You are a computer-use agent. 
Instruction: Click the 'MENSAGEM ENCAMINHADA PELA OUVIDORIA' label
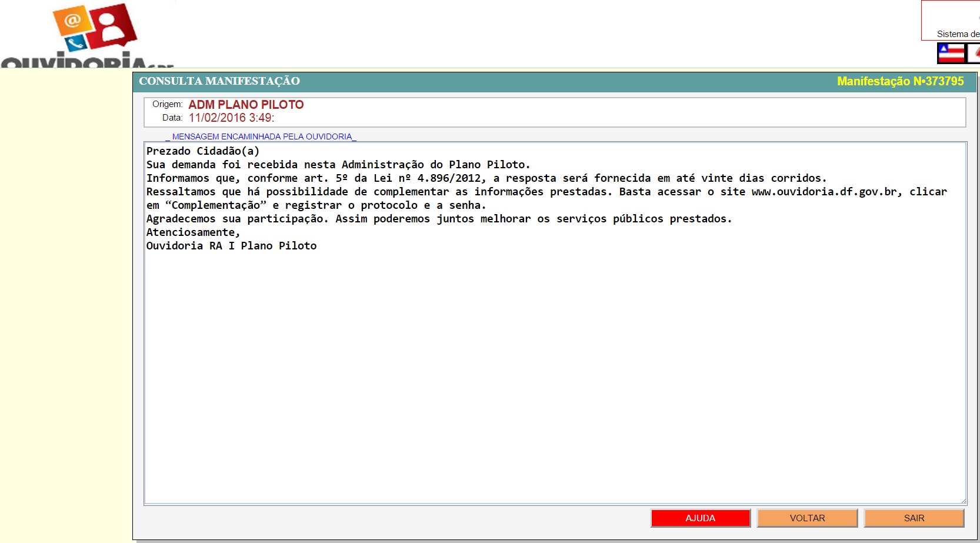pos(261,136)
